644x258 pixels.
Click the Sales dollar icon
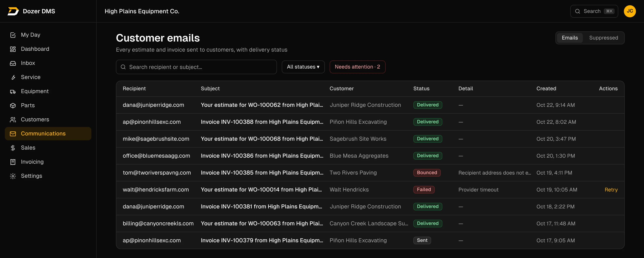[x=13, y=148]
